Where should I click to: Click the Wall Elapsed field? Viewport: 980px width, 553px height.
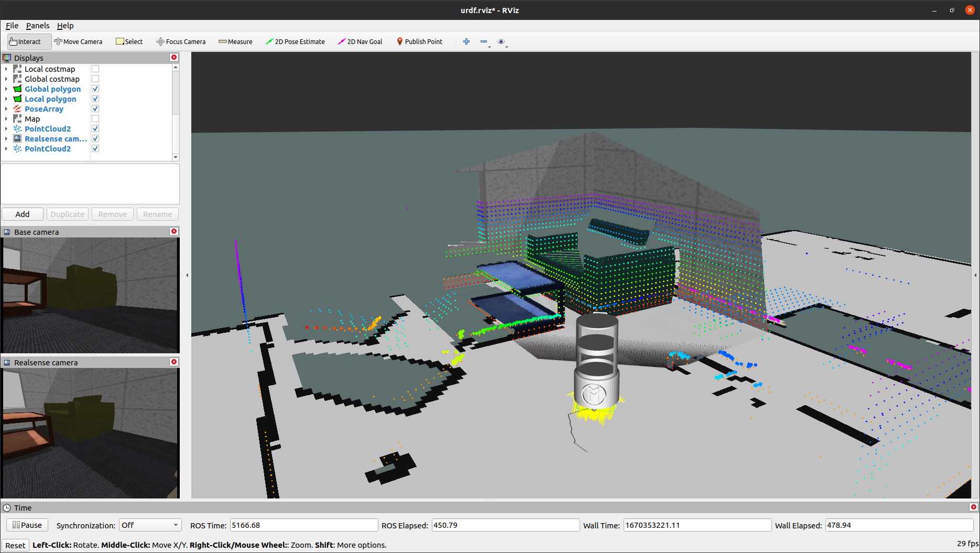click(x=899, y=525)
